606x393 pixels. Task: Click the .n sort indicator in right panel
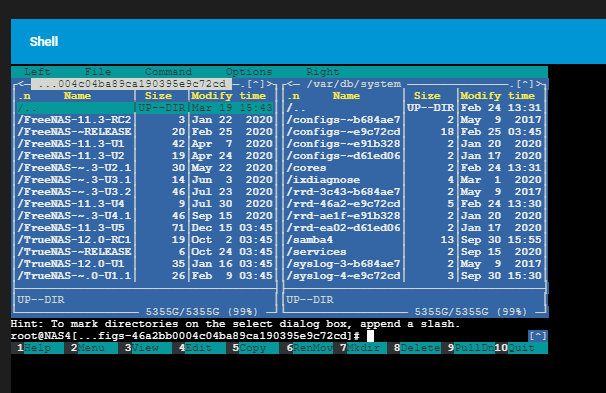[293, 96]
